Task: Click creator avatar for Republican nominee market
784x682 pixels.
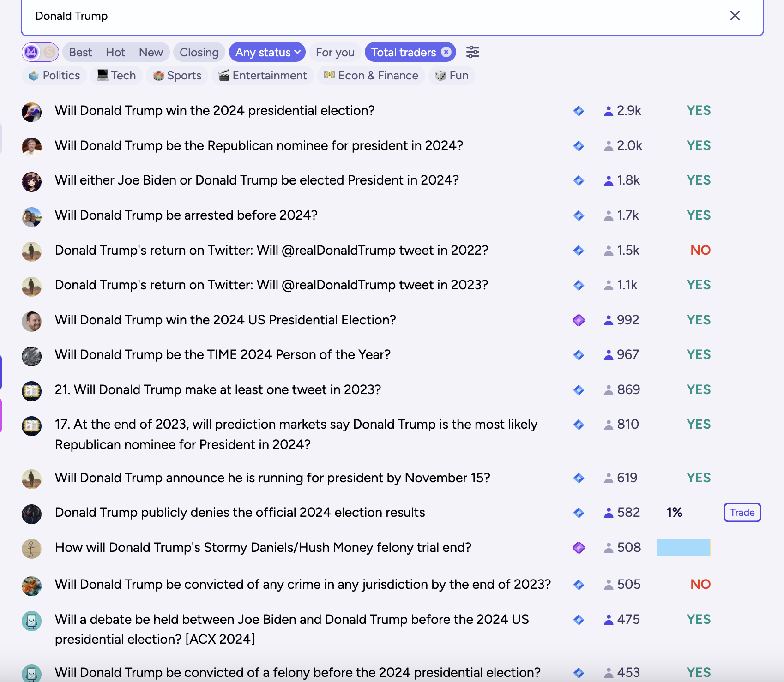Action: (31, 147)
